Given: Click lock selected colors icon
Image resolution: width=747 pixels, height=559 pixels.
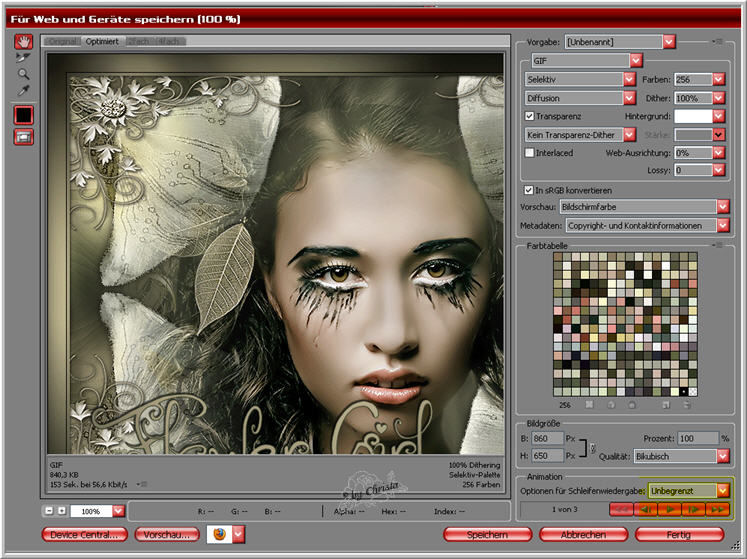Looking at the screenshot, I should coord(632,405).
